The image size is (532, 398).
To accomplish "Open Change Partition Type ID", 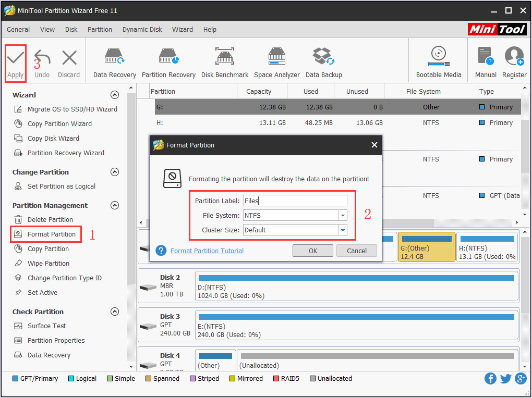I will coord(58,278).
